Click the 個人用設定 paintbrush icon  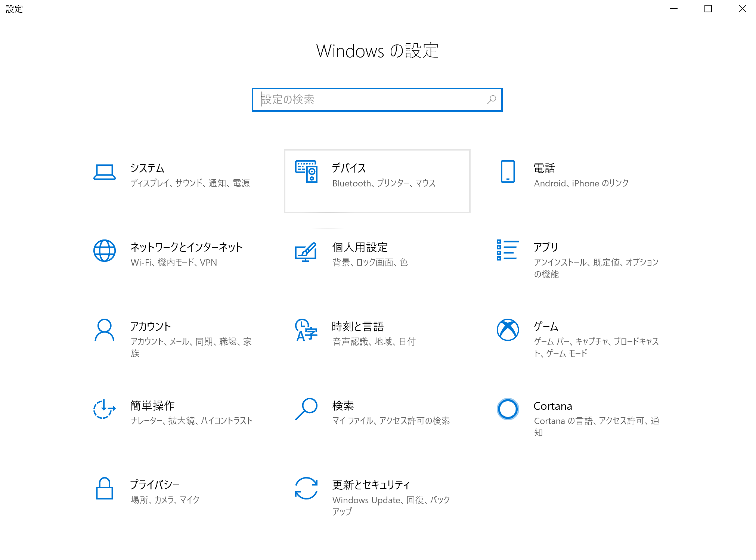pyautogui.click(x=306, y=252)
